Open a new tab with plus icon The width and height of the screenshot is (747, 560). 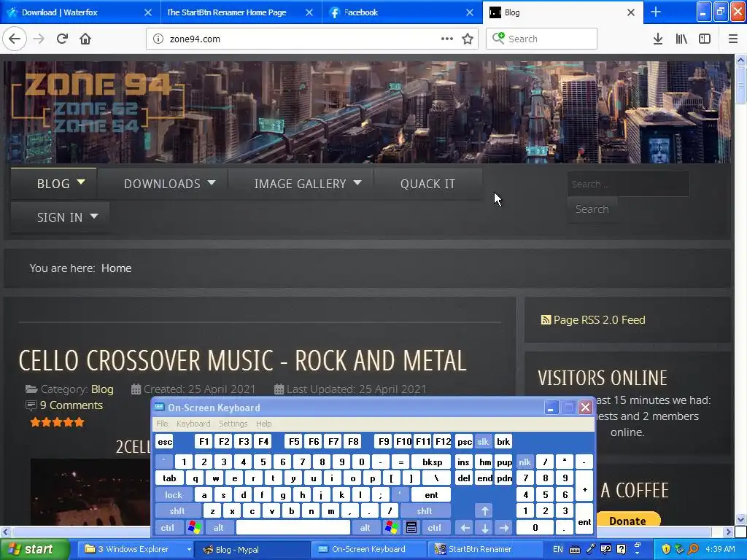pyautogui.click(x=656, y=12)
